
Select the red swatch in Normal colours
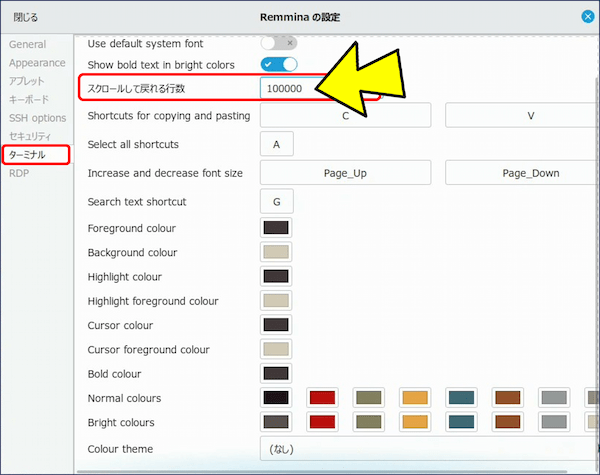tap(322, 398)
